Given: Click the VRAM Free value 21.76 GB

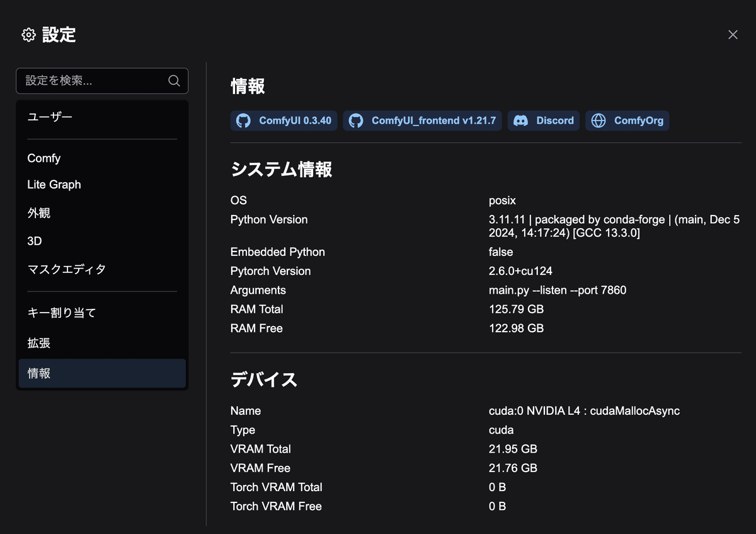Looking at the screenshot, I should pyautogui.click(x=513, y=468).
